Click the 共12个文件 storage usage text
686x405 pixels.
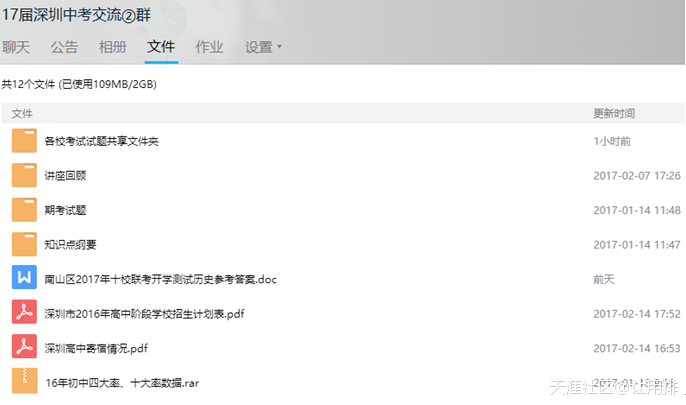point(79,84)
